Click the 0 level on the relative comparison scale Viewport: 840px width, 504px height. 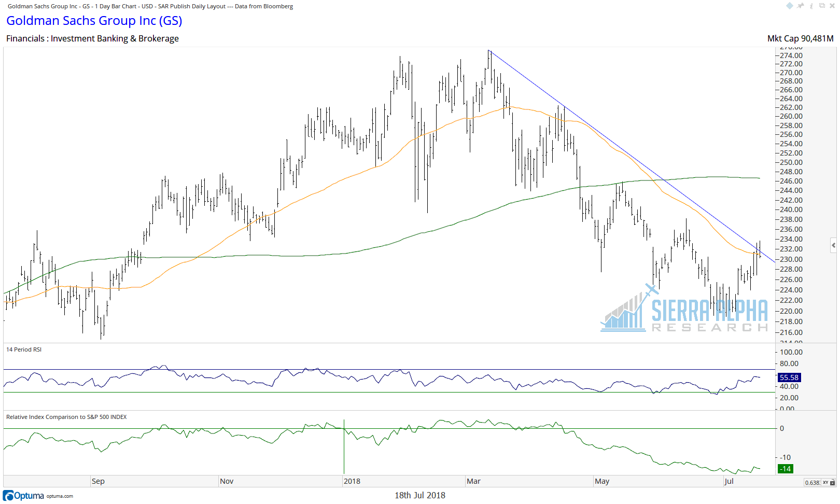pos(782,428)
